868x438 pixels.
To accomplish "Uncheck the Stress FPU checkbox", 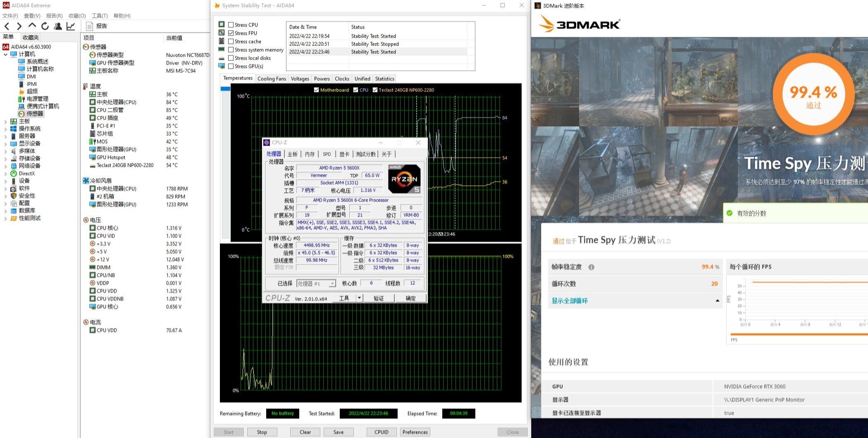I will [231, 33].
